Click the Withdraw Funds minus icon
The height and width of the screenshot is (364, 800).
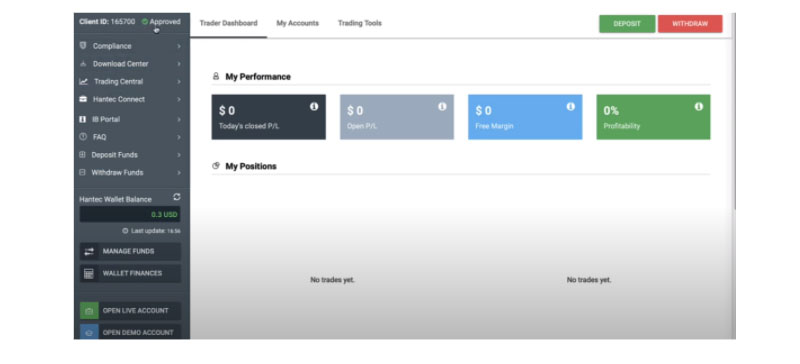click(x=83, y=173)
